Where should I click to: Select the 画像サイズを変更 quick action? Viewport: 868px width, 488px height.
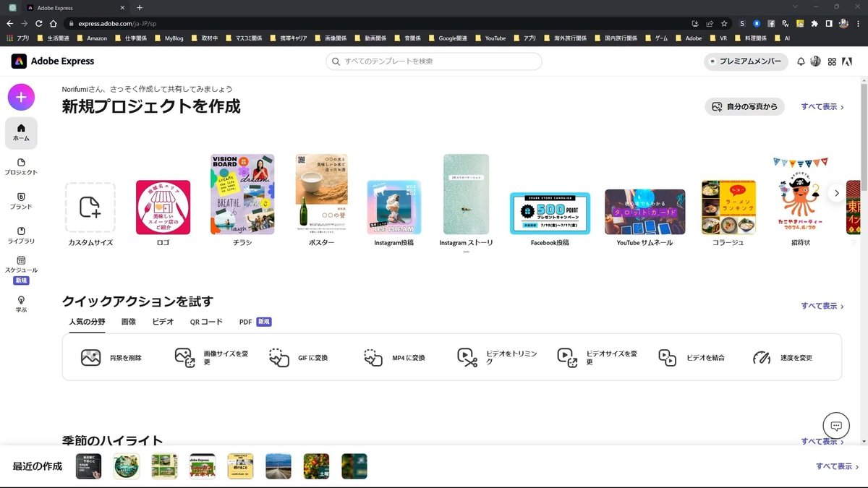(x=213, y=357)
